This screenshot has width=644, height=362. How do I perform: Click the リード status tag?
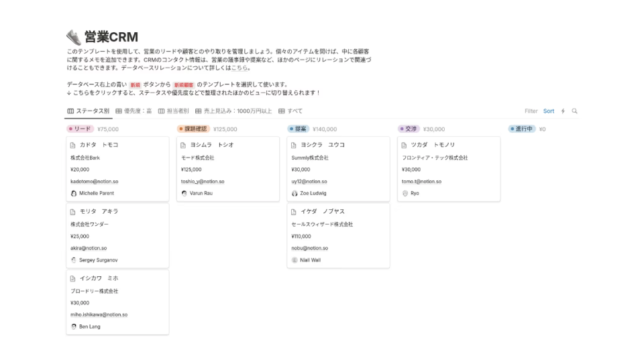click(80, 129)
